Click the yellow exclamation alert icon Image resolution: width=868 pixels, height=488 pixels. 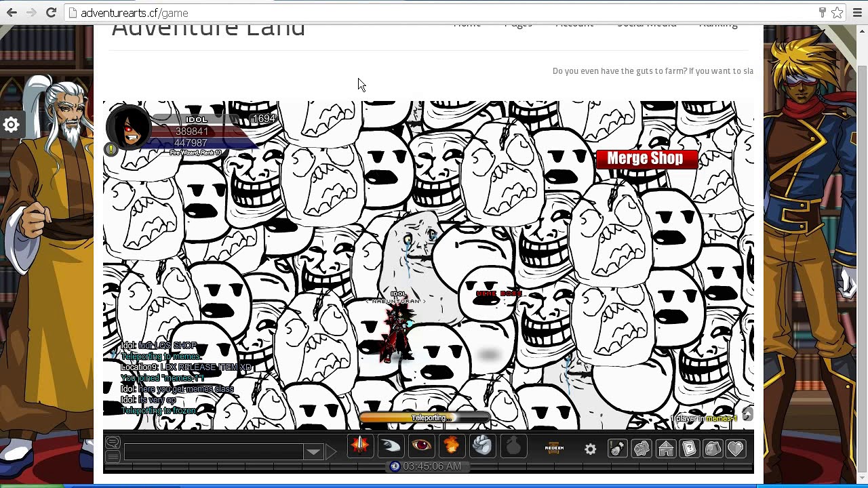coord(111,149)
